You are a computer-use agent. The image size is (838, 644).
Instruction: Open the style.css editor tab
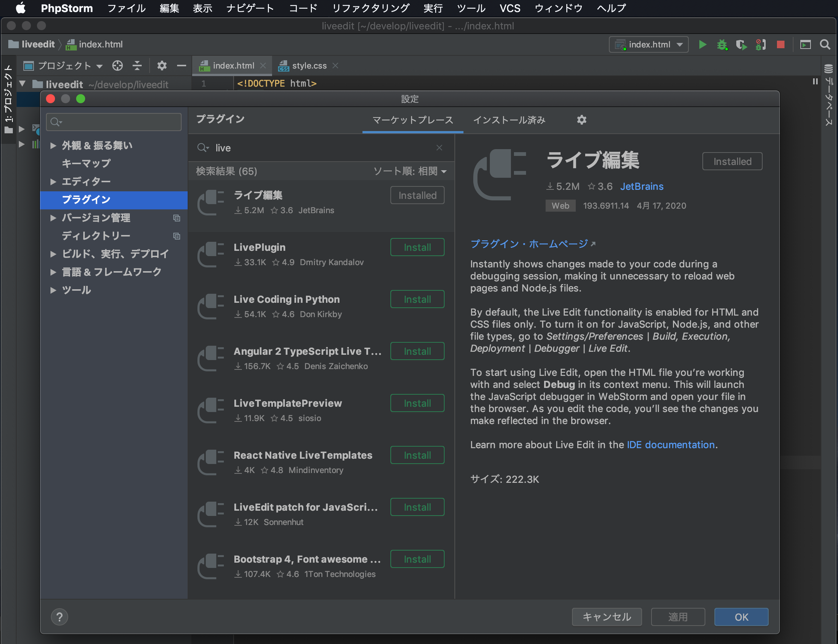pyautogui.click(x=309, y=66)
